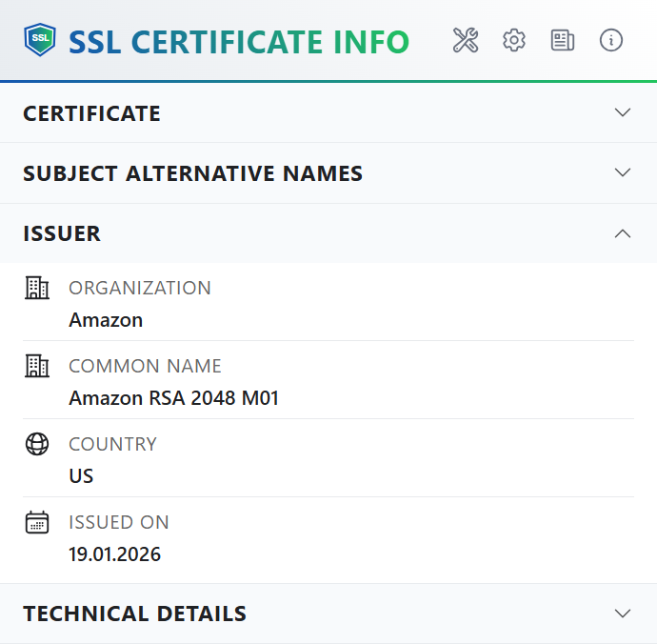Viewport: 657px width, 644px height.
Task: Open the SUBJECT ALTERNATIVE NAMES header
Action: [328, 173]
